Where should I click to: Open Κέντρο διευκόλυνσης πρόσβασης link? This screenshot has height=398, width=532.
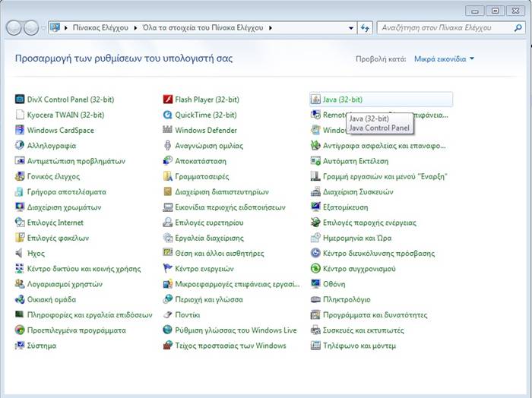coord(378,253)
